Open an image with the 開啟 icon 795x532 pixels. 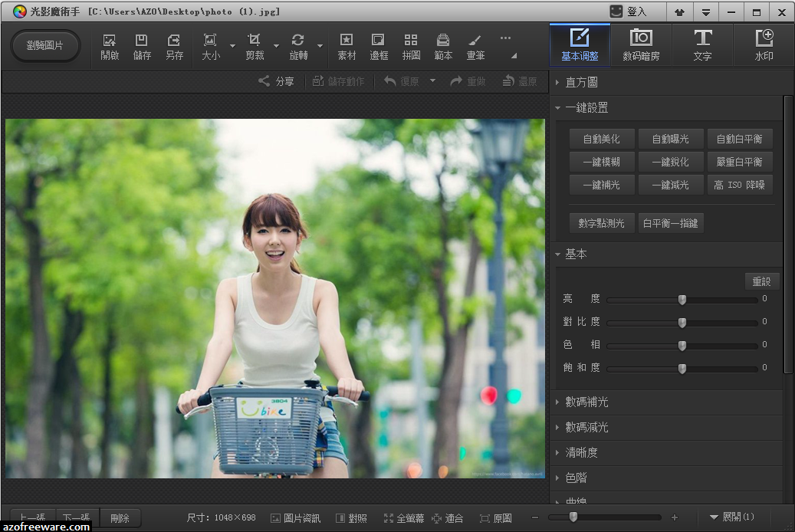pos(110,44)
